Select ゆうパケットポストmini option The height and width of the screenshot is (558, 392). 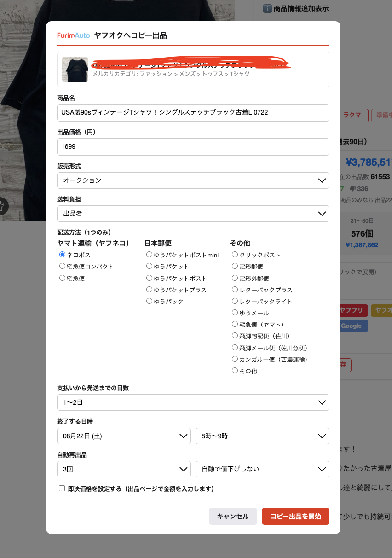(x=149, y=255)
